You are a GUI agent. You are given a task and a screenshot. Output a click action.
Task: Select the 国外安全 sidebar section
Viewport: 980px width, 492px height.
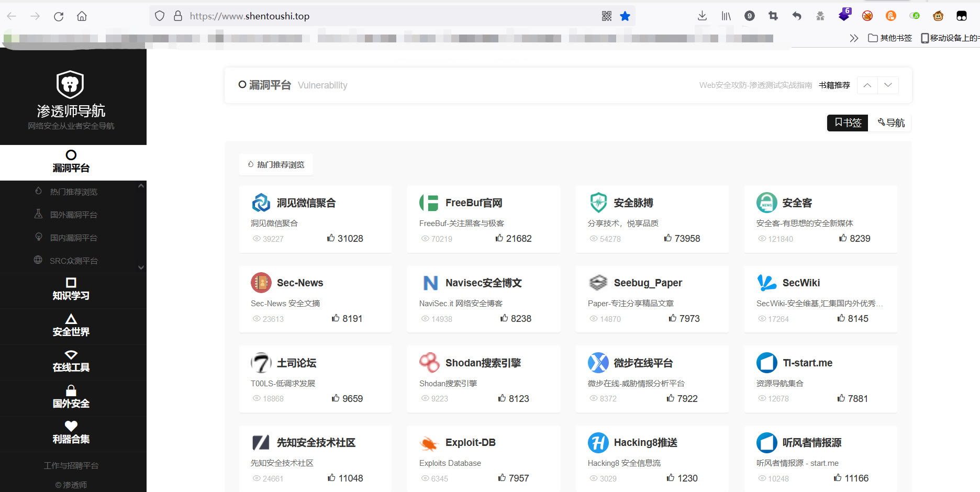point(71,397)
